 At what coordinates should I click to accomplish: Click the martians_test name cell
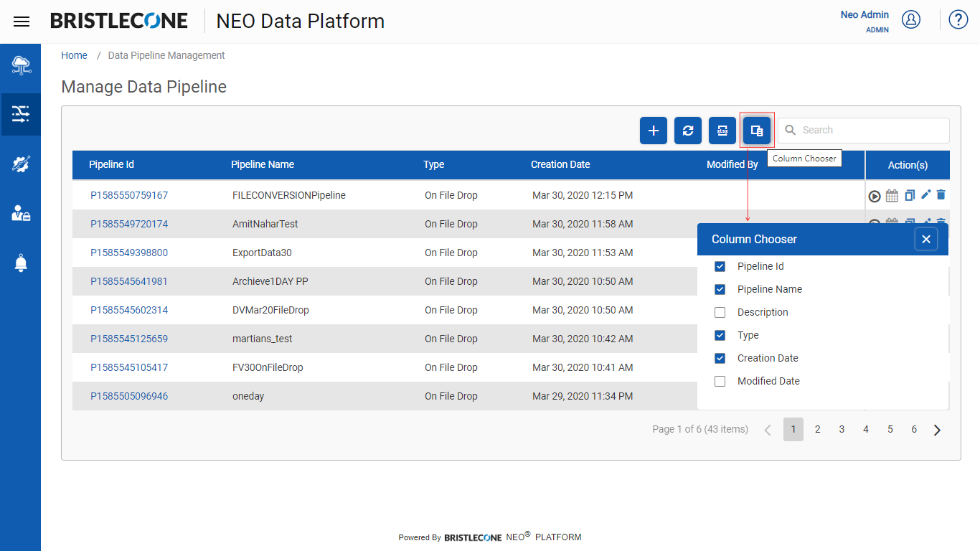click(x=263, y=339)
